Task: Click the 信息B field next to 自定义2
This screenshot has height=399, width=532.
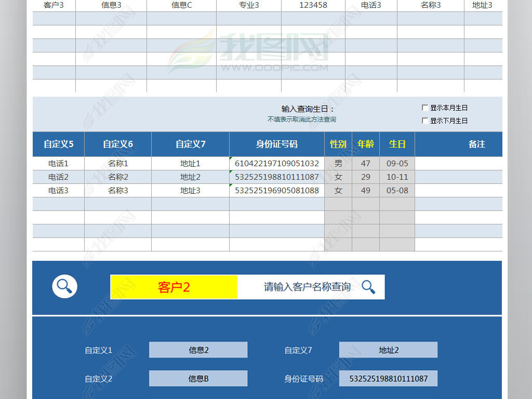Action: [198, 378]
